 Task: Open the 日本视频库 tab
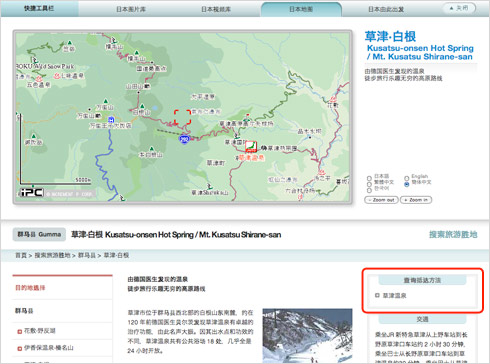pos(216,9)
